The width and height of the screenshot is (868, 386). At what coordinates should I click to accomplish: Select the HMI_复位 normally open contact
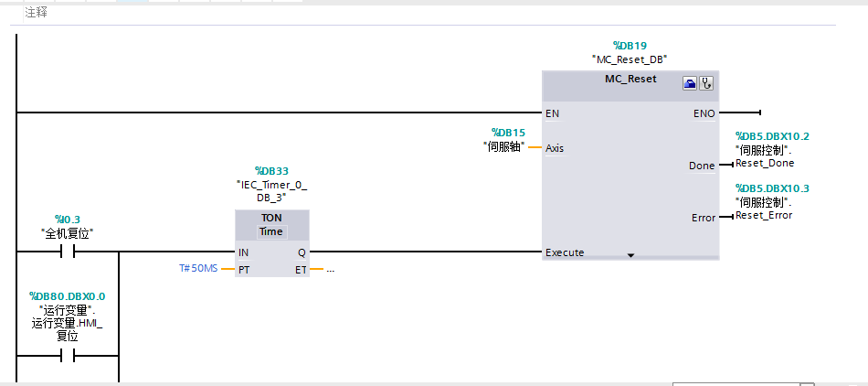pos(68,356)
